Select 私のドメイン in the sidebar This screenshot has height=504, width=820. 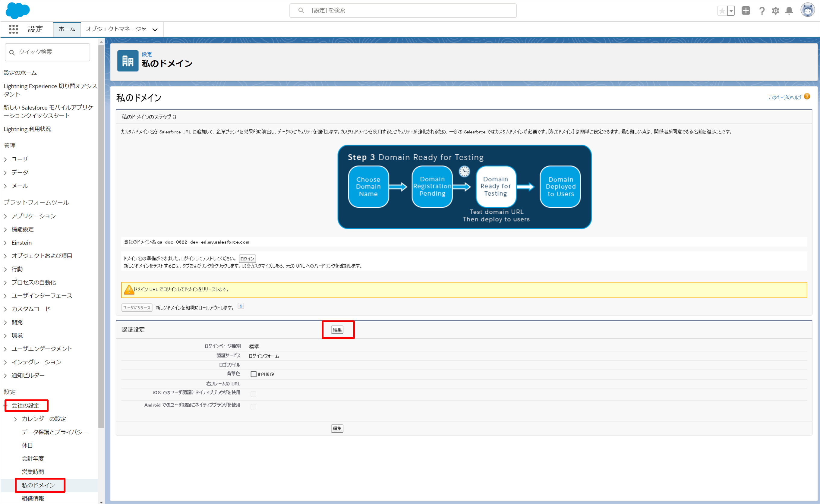click(38, 485)
